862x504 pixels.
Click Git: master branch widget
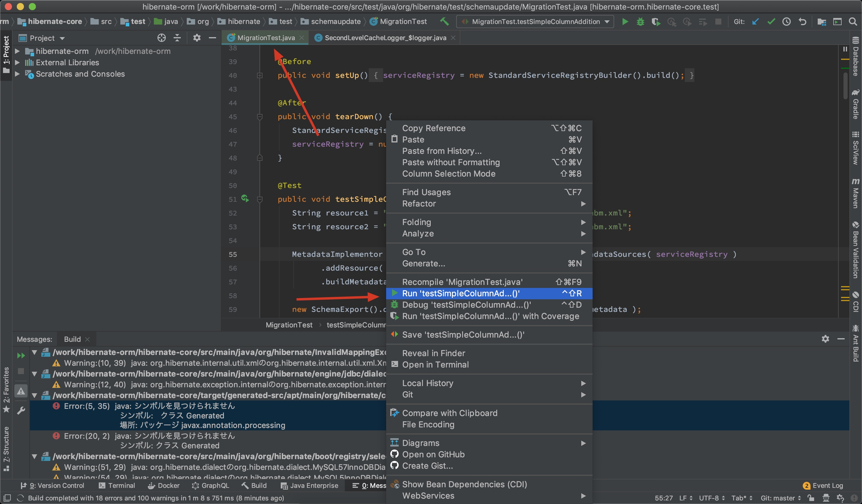coord(780,498)
